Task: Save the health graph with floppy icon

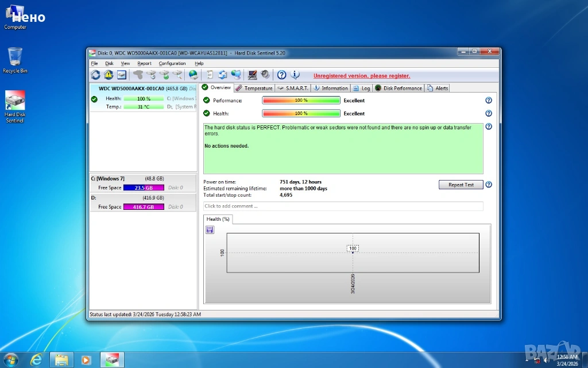Action: 210,230
